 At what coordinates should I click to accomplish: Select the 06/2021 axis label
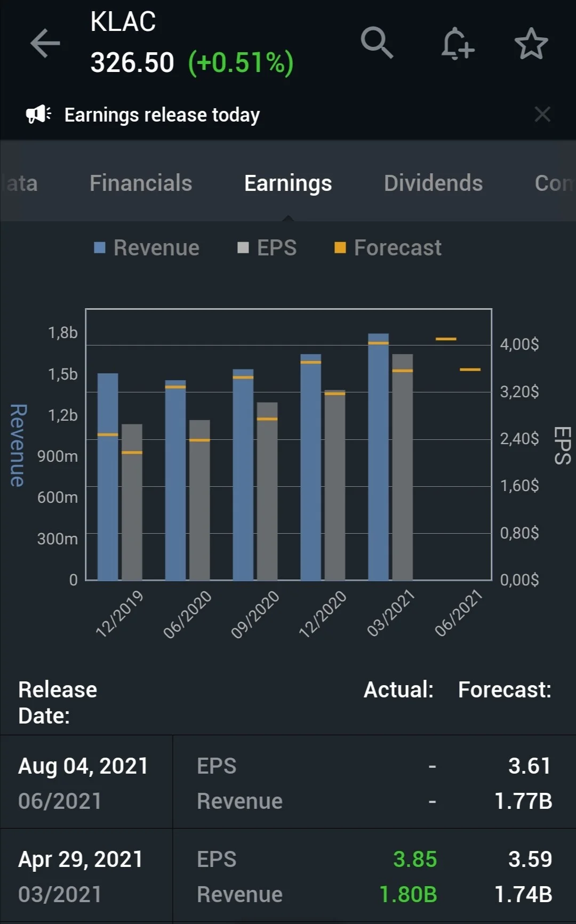pos(459,613)
